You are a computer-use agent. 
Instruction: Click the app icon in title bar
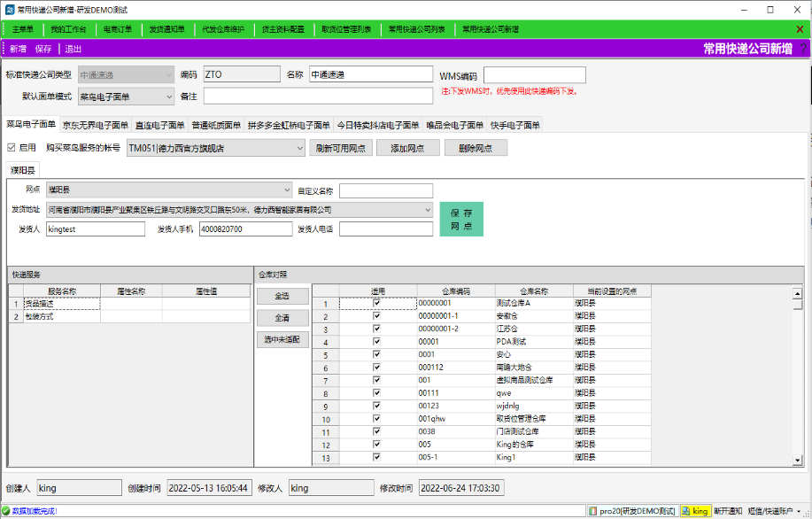click(x=10, y=9)
